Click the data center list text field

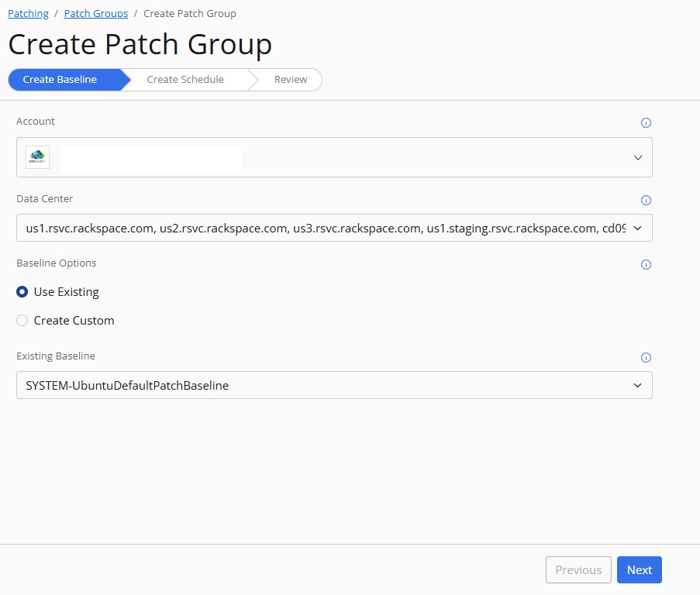(x=334, y=228)
